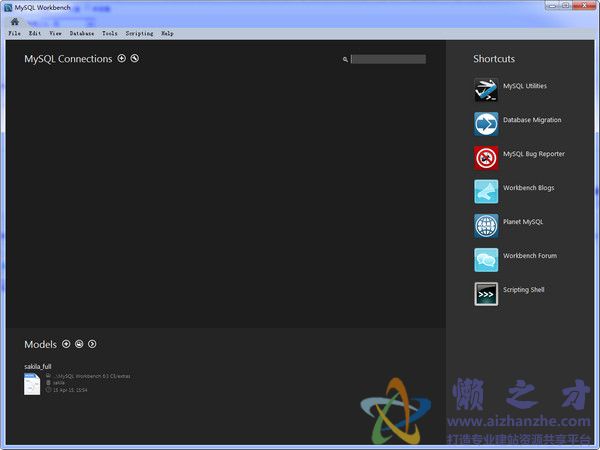Click the Workbench Forum label

[530, 256]
